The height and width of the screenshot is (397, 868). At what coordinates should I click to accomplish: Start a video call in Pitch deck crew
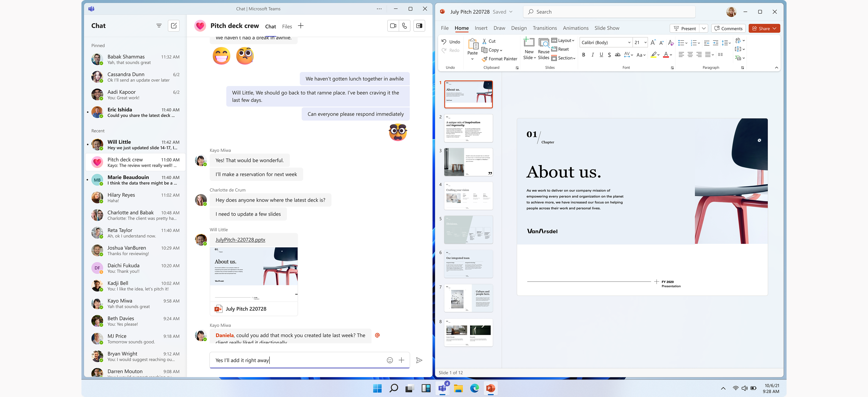tap(393, 26)
